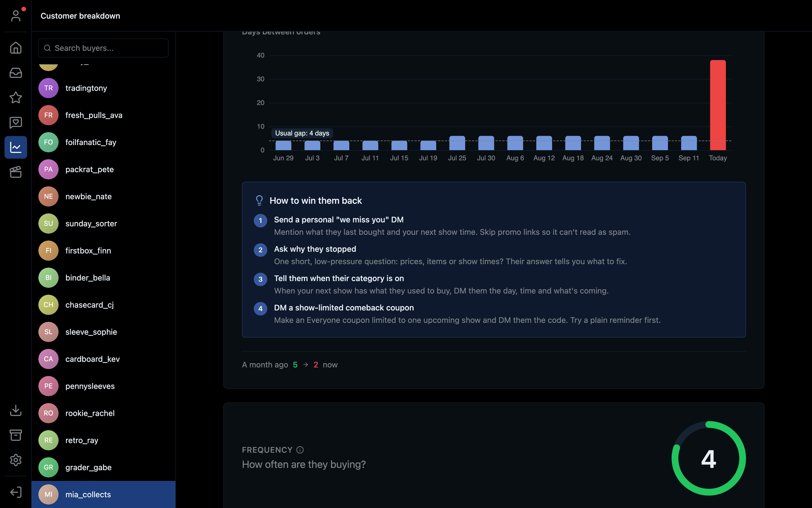Select buyer firstbox_finn
This screenshot has height=508, width=812.
tap(103, 251)
